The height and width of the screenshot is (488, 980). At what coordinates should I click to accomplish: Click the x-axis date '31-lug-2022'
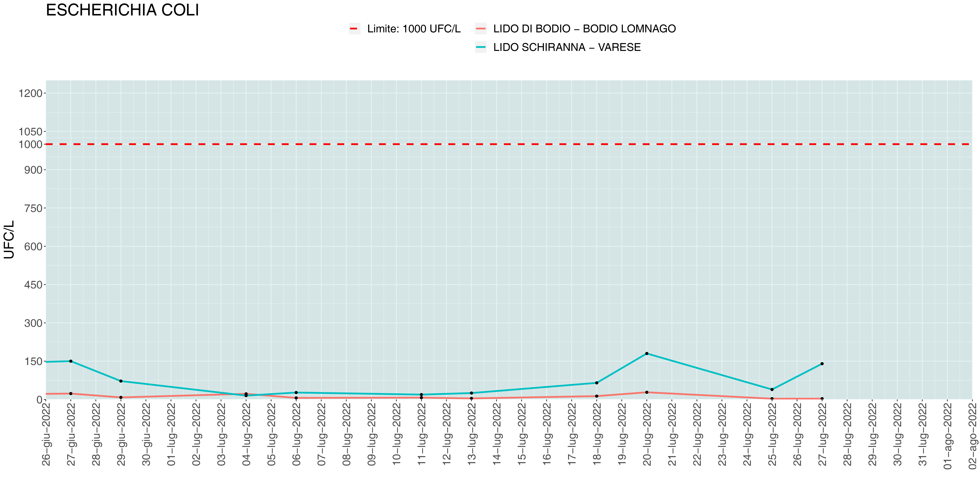tap(922, 434)
